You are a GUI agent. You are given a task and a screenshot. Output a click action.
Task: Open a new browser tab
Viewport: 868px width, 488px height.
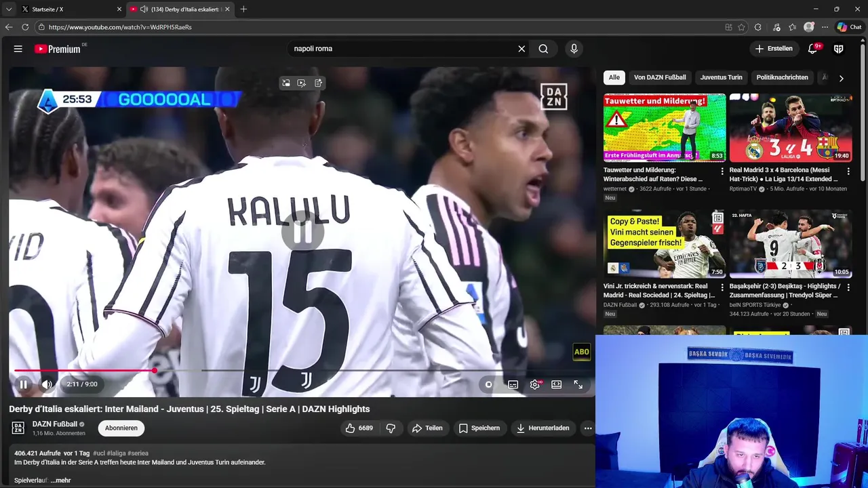click(x=243, y=9)
